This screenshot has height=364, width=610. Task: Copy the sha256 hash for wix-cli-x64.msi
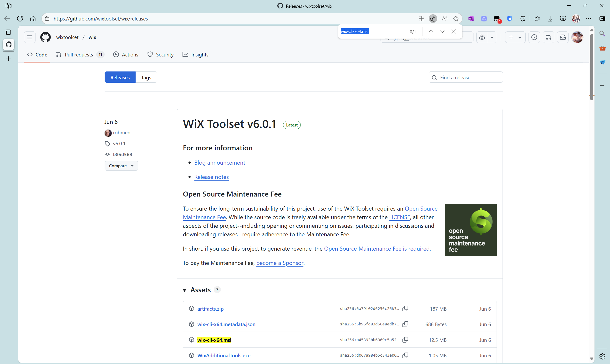pyautogui.click(x=406, y=340)
